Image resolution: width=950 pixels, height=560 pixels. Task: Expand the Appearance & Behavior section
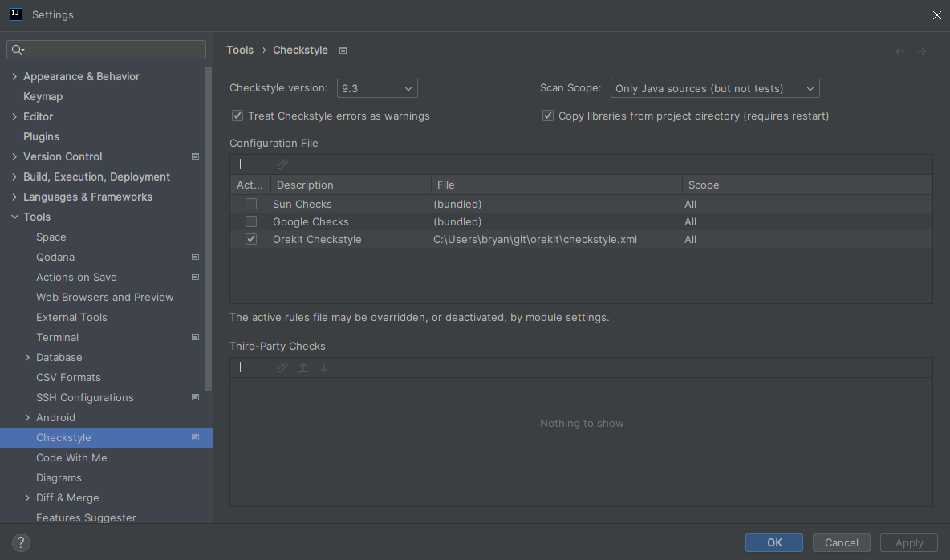(14, 76)
